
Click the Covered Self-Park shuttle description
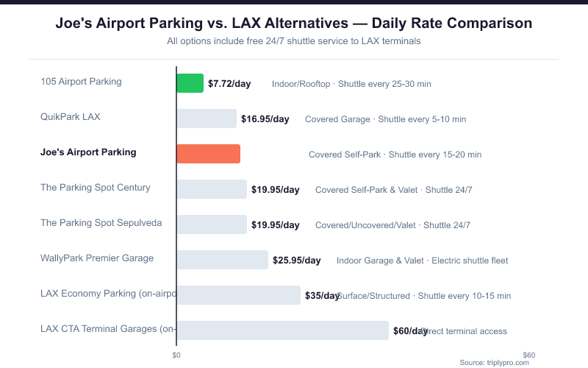tap(395, 155)
